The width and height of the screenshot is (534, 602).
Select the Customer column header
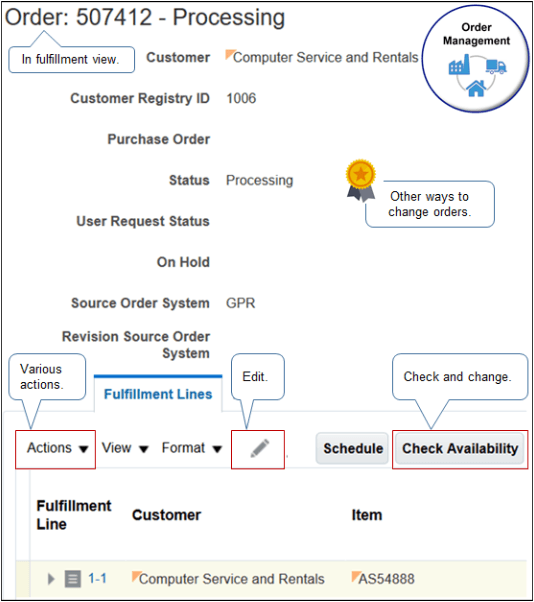166,515
